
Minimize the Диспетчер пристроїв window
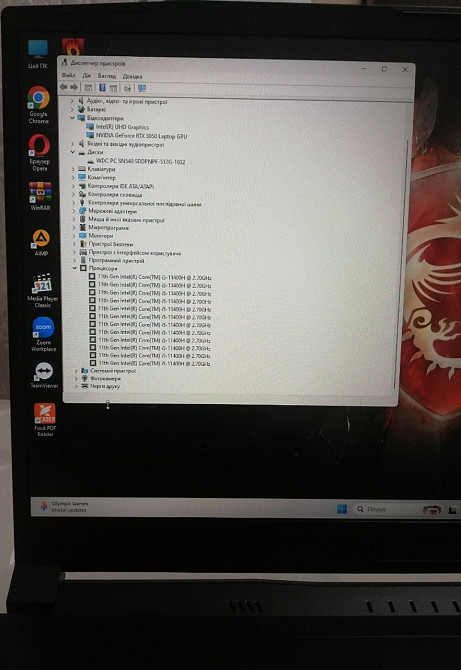[x=364, y=68]
